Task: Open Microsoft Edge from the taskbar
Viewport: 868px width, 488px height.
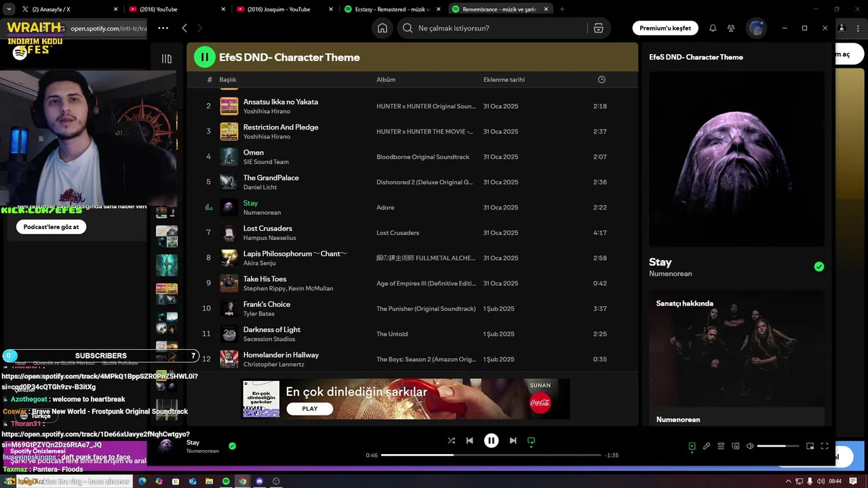Action: click(142, 481)
